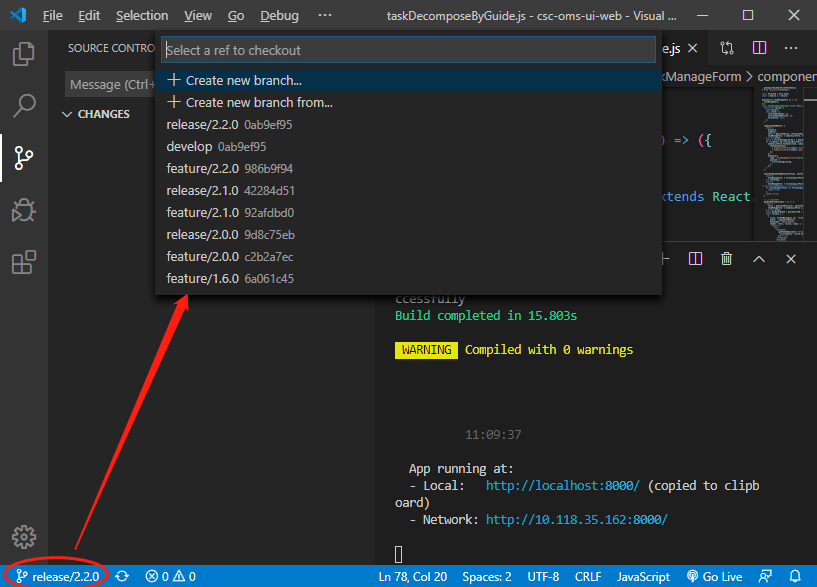817x587 pixels.
Task: Click the VS Code logo icon
Action: click(x=18, y=15)
